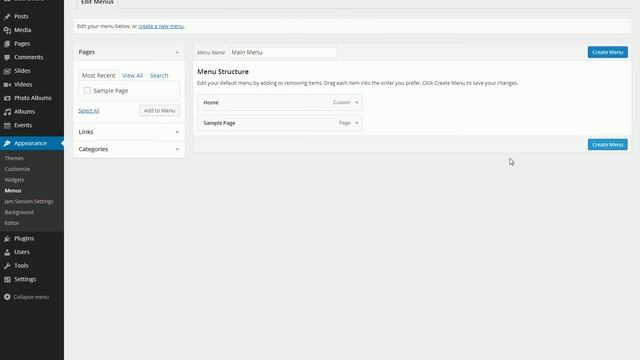Expand the Links panel arrow
Image resolution: width=640 pixels, height=360 pixels.
[x=177, y=132]
